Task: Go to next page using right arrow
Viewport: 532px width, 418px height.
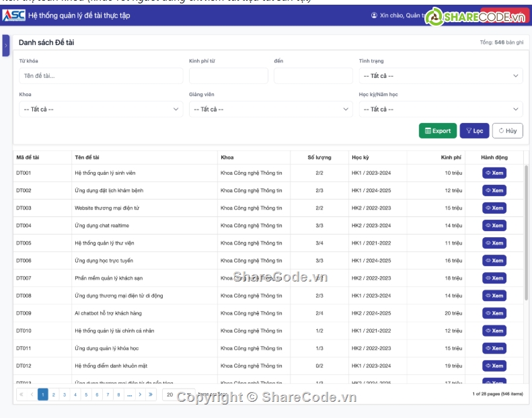Action: click(140, 395)
